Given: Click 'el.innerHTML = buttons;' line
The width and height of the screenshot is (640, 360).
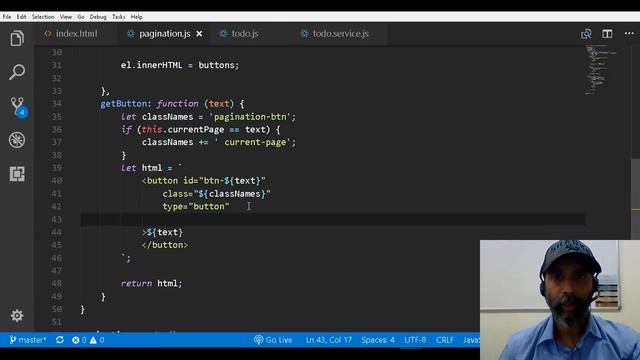Looking at the screenshot, I should pos(180,65).
